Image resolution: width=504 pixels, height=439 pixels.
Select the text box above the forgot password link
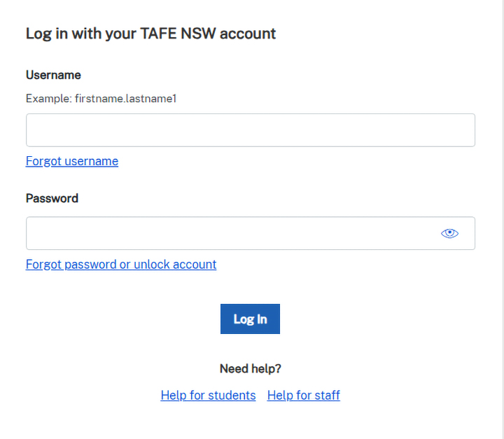231,233
